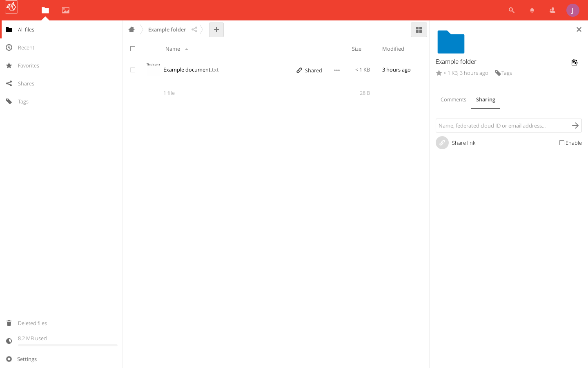Screen dimensions: 588x368
Task: Open the new file plus menu
Action: tap(216, 29)
